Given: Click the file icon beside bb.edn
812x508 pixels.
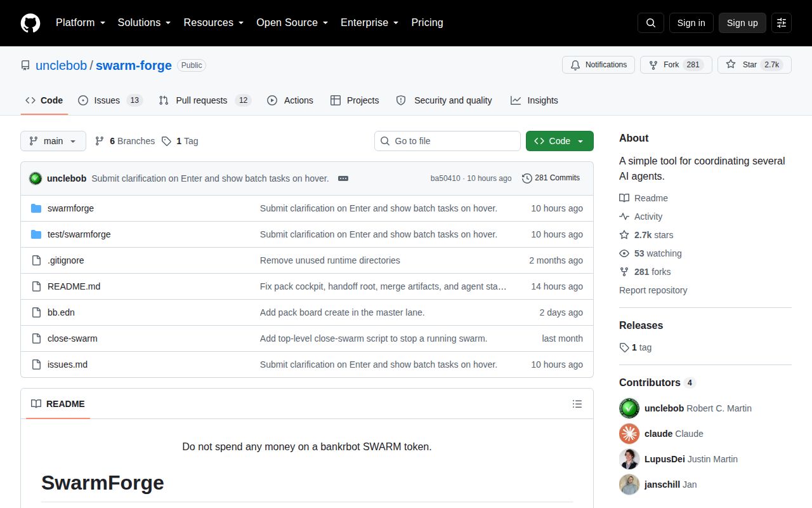Looking at the screenshot, I should (x=36, y=312).
